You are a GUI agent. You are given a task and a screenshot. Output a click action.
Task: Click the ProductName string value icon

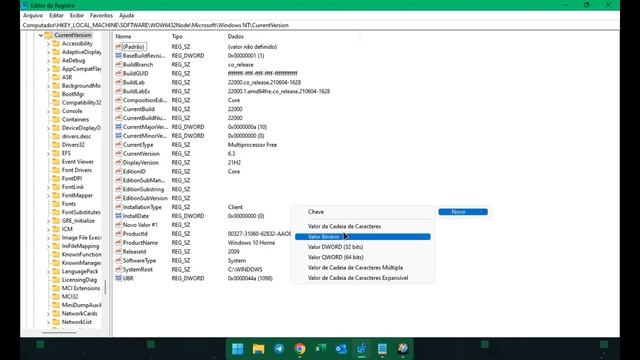[118, 242]
